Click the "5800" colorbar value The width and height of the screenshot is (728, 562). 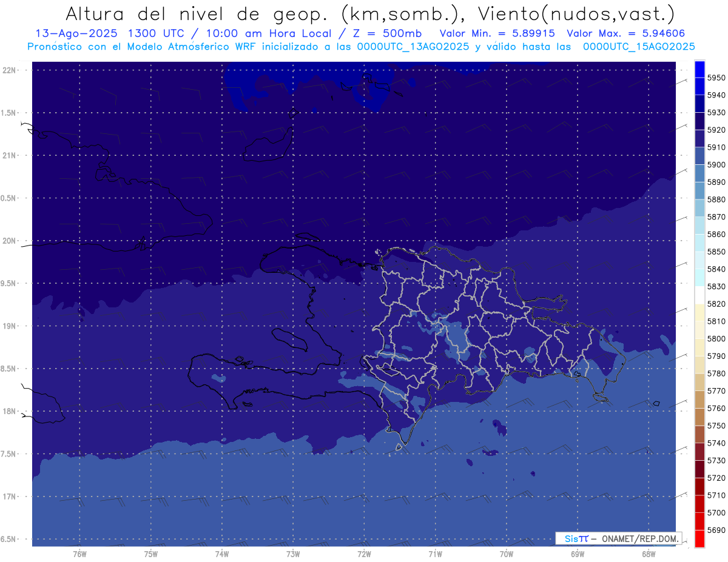(716, 338)
